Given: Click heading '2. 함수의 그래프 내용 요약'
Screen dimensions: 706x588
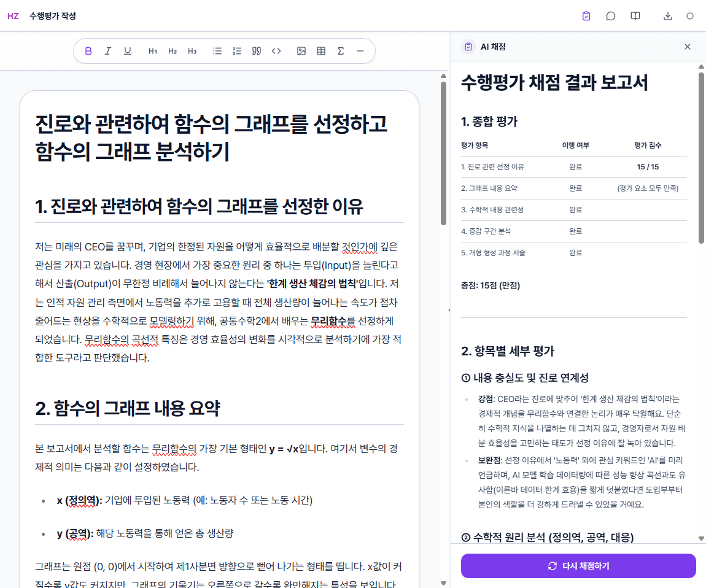Looking at the screenshot, I should 128,408.
